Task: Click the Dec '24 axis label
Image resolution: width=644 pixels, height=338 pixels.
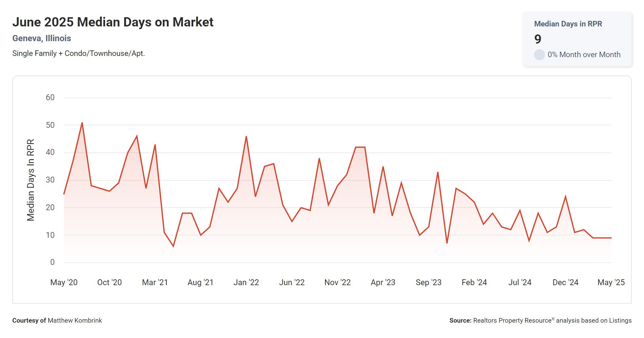Action: [x=565, y=282]
